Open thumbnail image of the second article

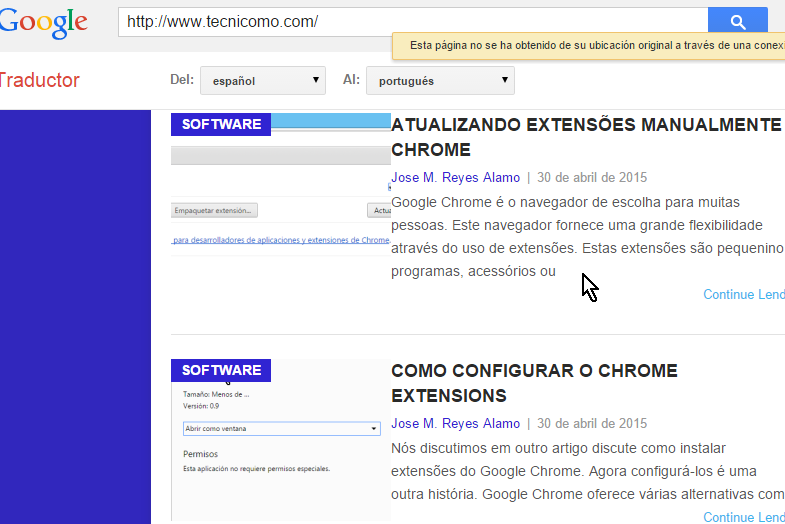[281, 440]
